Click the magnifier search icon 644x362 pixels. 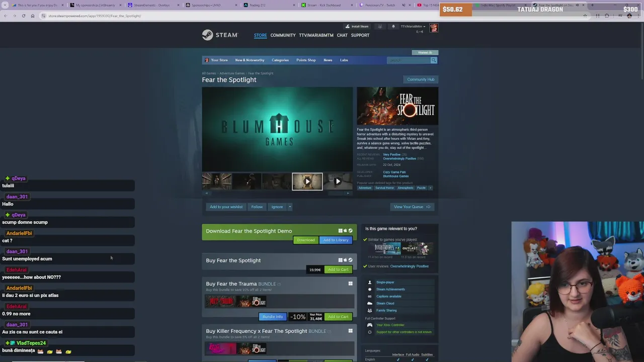pyautogui.click(x=434, y=60)
